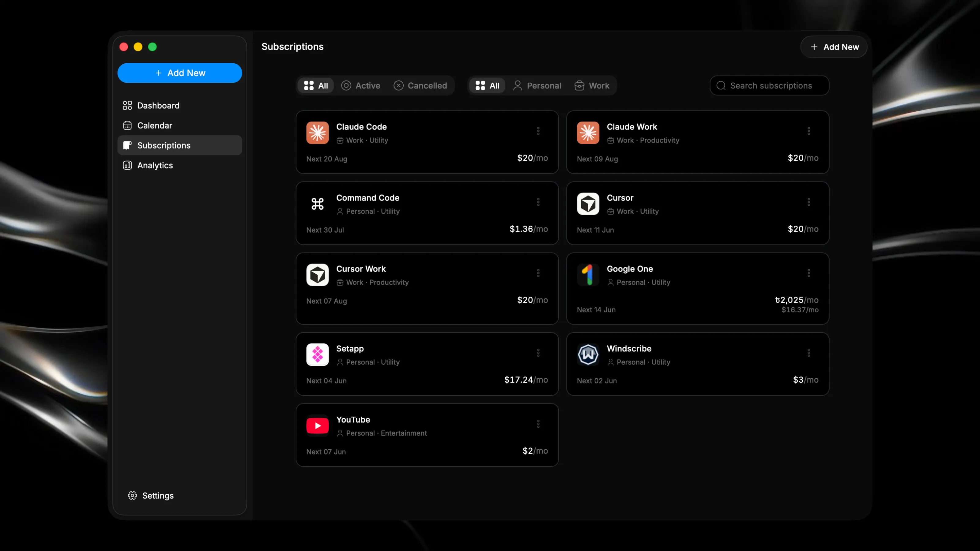
Task: Click the Google One app icon
Action: pyautogui.click(x=588, y=275)
